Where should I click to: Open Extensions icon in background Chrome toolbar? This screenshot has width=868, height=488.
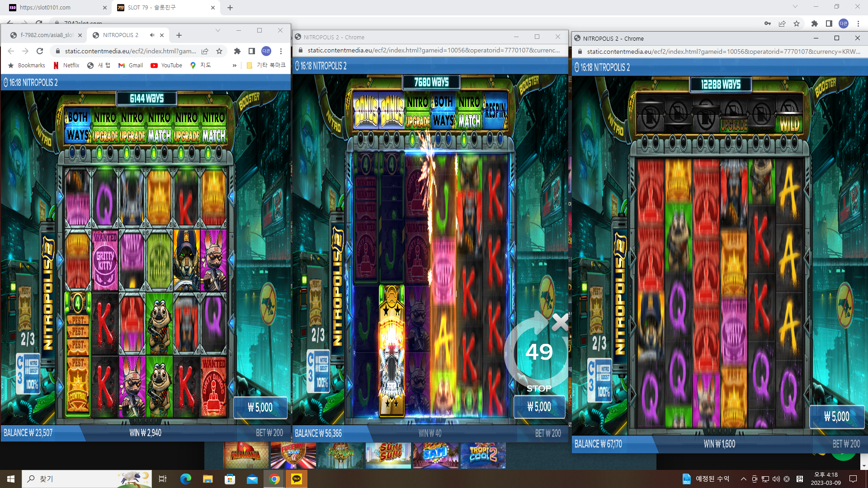[815, 23]
